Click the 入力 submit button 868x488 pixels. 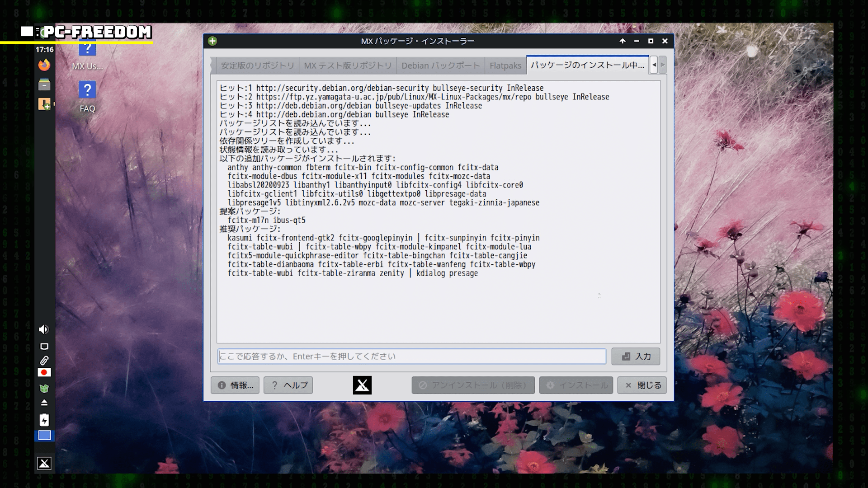coord(636,357)
